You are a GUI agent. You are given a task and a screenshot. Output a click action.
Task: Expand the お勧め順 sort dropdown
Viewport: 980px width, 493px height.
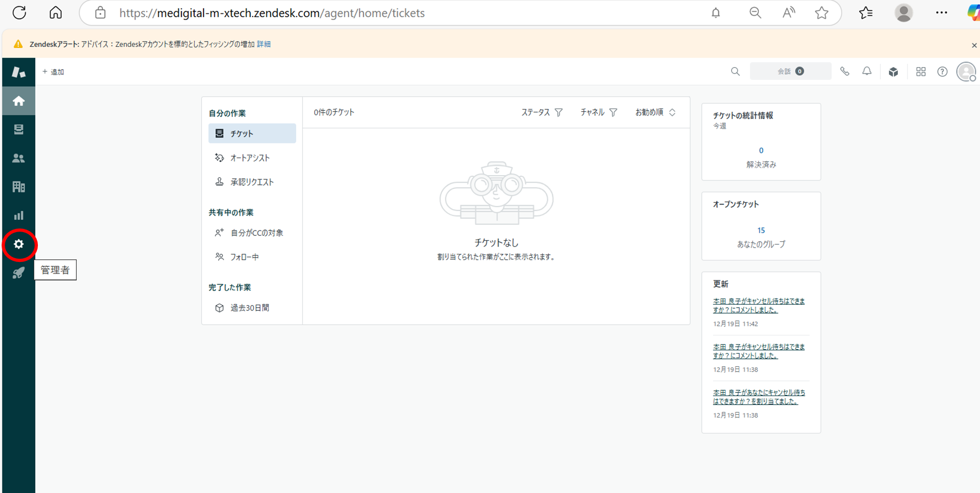tap(655, 112)
